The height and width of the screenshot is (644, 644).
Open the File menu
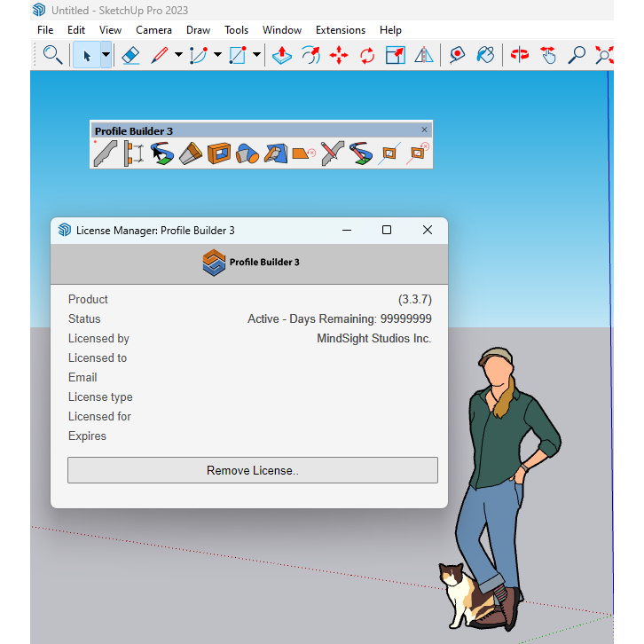(45, 30)
